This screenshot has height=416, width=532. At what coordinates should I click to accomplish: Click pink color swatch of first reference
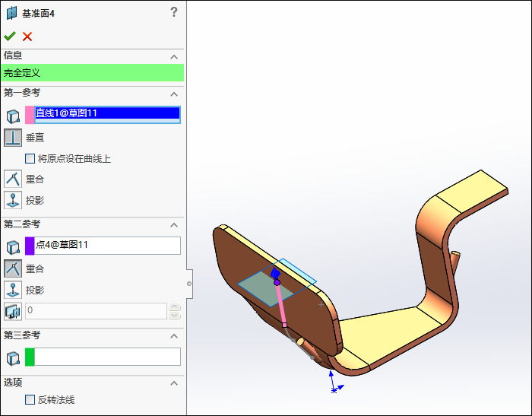click(30, 115)
